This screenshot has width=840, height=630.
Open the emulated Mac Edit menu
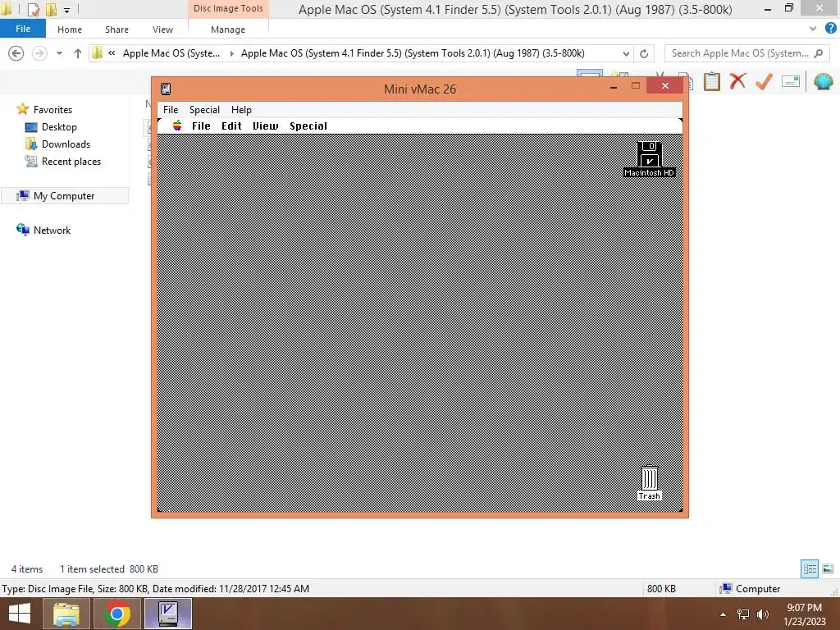(x=231, y=126)
